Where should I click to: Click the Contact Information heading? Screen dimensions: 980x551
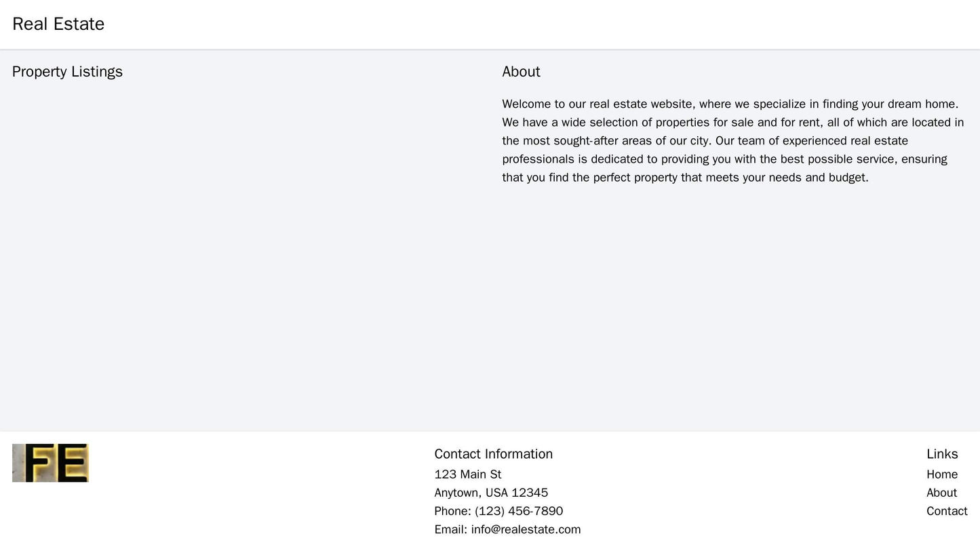[493, 454]
